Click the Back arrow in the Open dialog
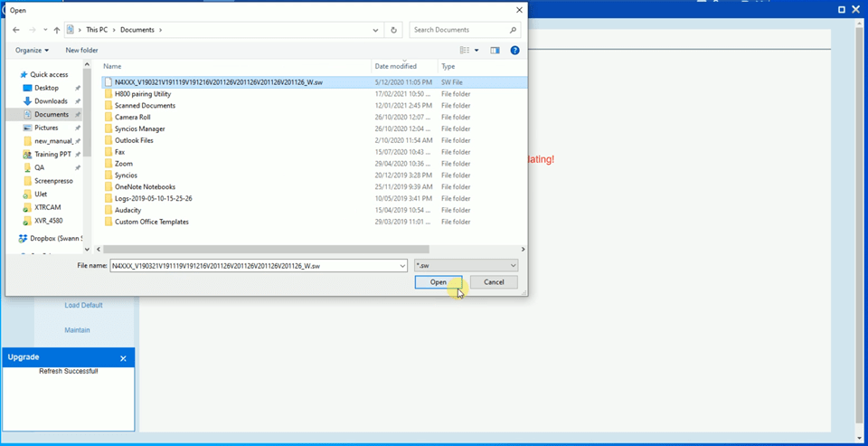868x446 pixels. (x=16, y=30)
